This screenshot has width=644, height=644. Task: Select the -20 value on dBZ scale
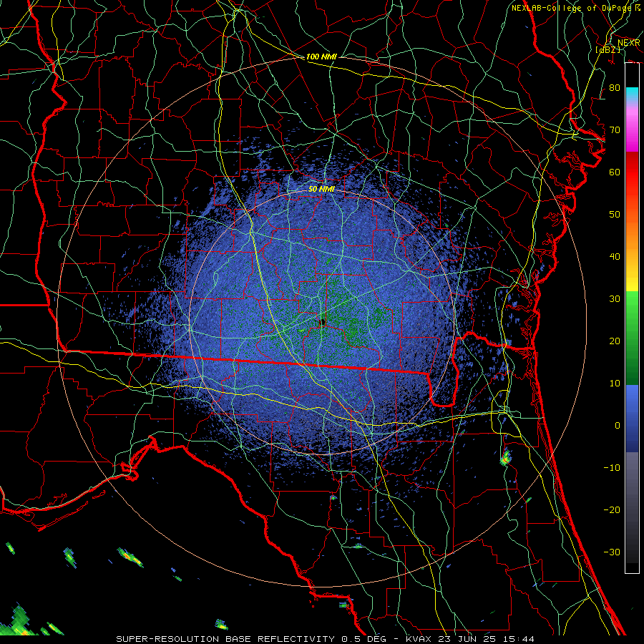tap(612, 509)
